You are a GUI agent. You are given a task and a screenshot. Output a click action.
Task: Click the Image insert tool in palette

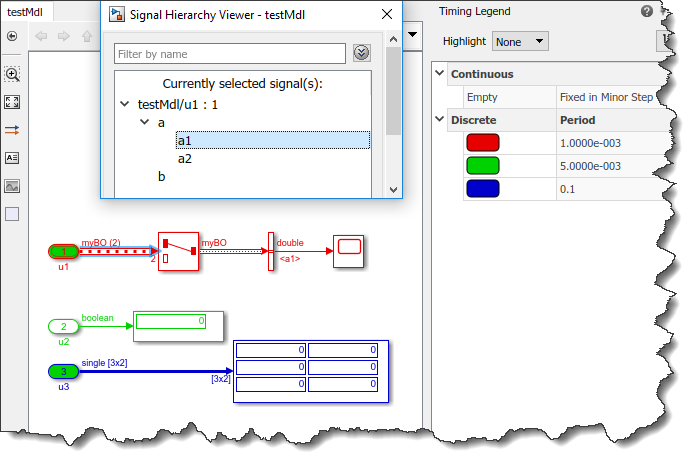coord(12,186)
